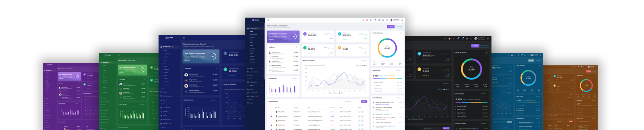The width and height of the screenshot is (644, 130).
Task: Open the Sort By dropdown
Action: tap(364, 102)
